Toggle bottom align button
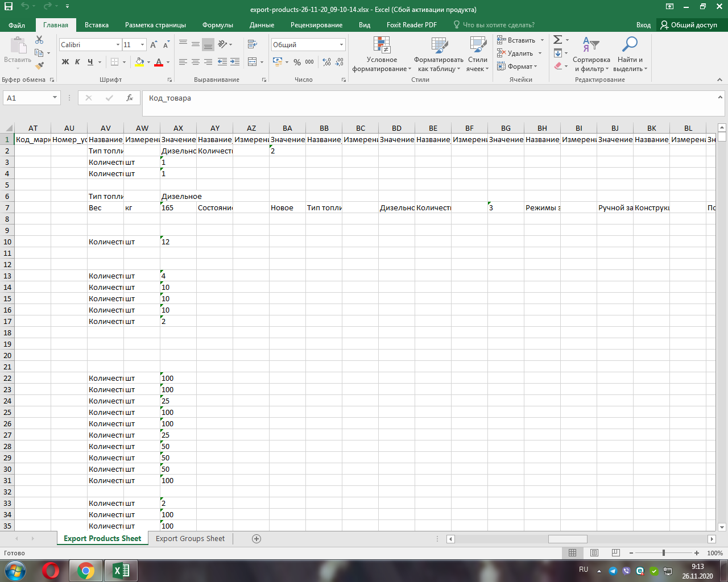 (208, 44)
